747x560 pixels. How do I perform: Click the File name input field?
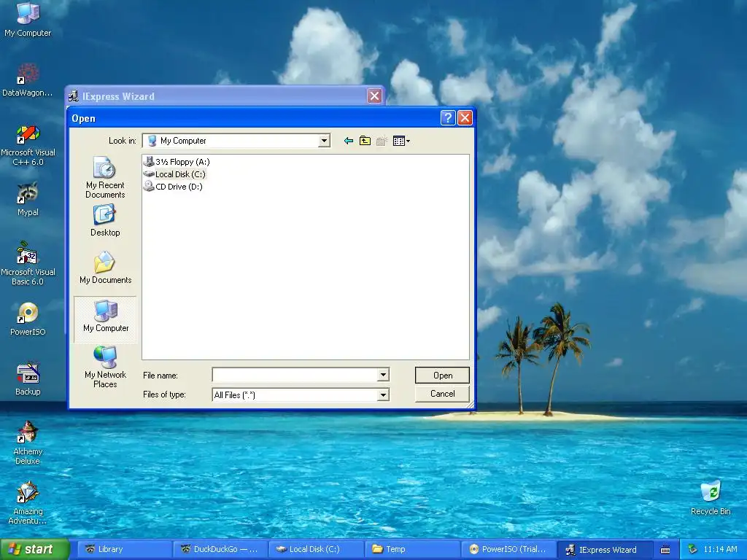click(x=295, y=376)
